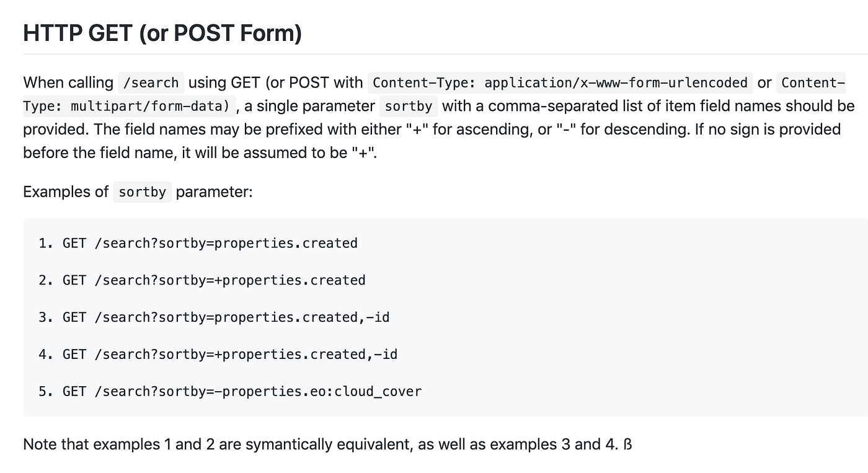Click example 5 eo:cloud_cover line
The width and height of the screenshot is (868, 473).
pos(230,392)
